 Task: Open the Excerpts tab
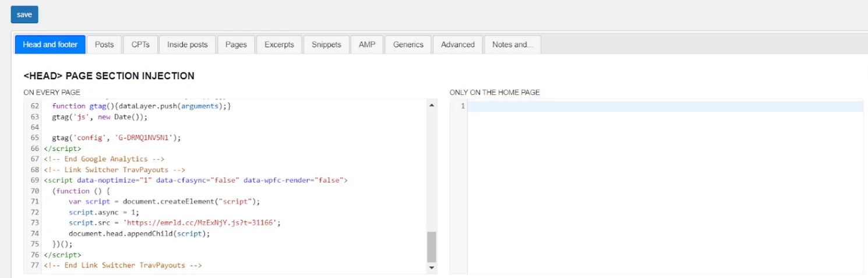click(279, 44)
